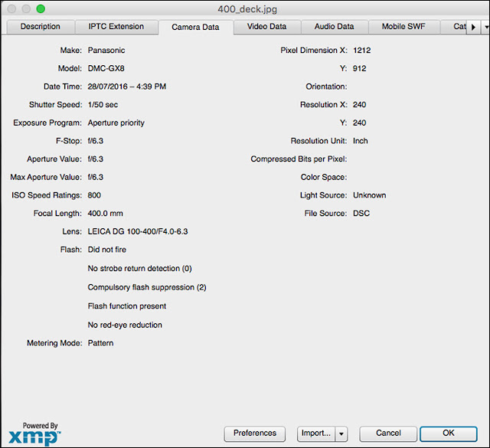
Task: Open the Video Data tab
Action: pos(266,27)
